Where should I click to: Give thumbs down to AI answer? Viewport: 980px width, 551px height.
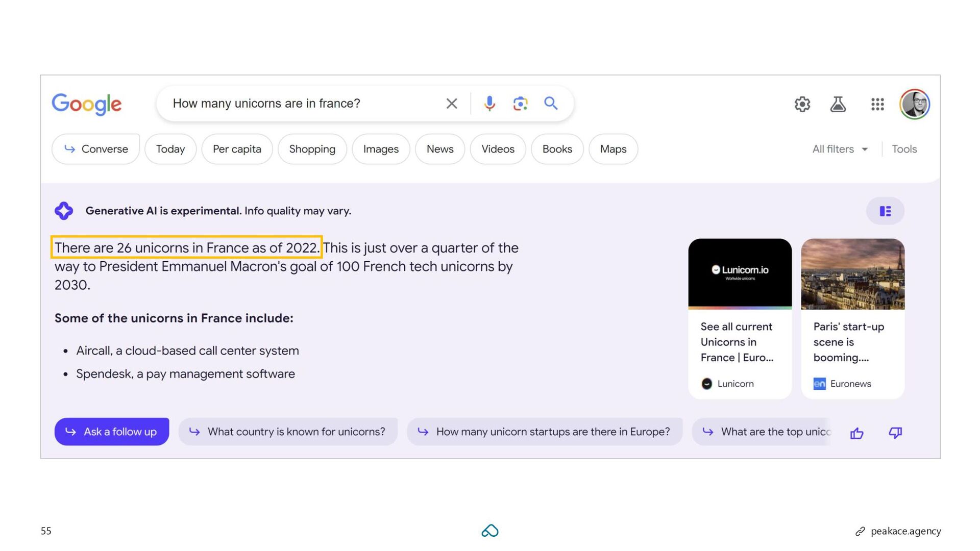pos(895,433)
